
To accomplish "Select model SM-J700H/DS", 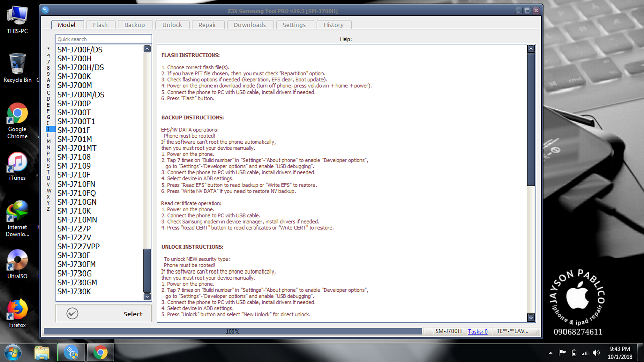I will [80, 67].
